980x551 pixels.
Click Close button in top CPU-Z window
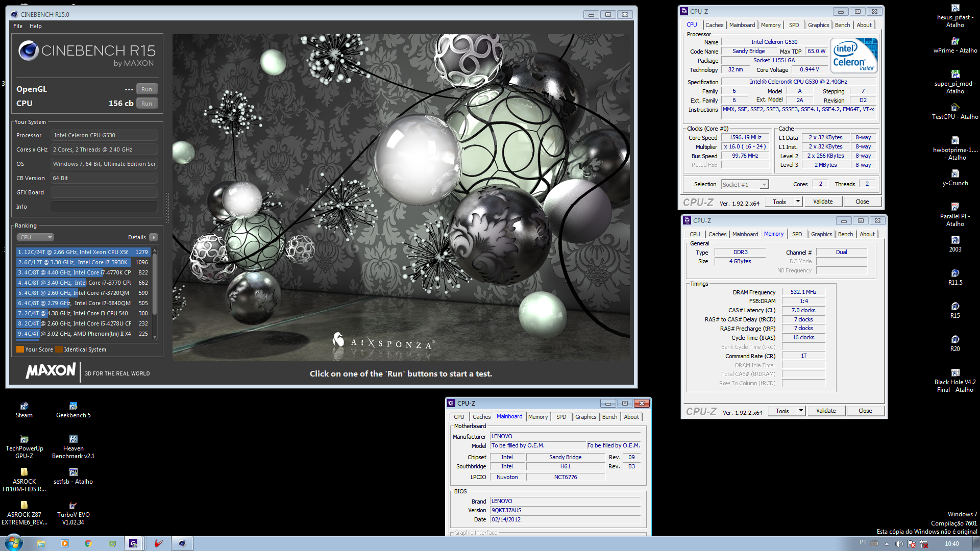pyautogui.click(x=862, y=202)
